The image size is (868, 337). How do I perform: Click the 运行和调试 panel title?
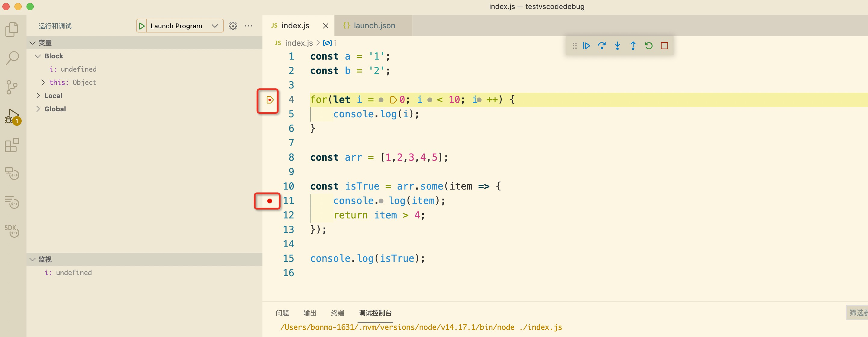click(x=55, y=26)
